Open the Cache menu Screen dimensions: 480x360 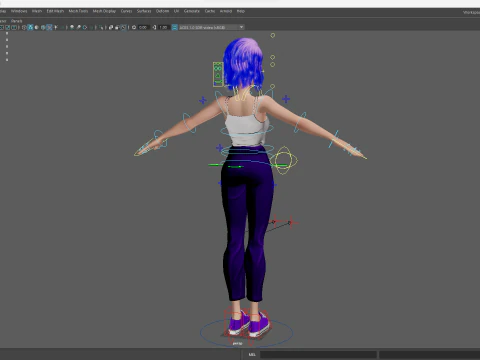[x=210, y=11]
